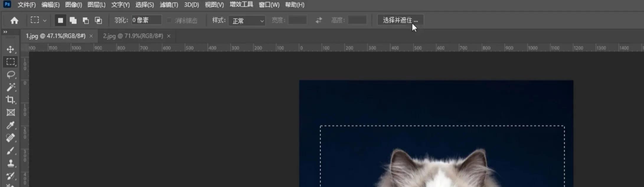Click the height (高度) input field
Viewport: 644px width, 187px height.
click(x=357, y=20)
